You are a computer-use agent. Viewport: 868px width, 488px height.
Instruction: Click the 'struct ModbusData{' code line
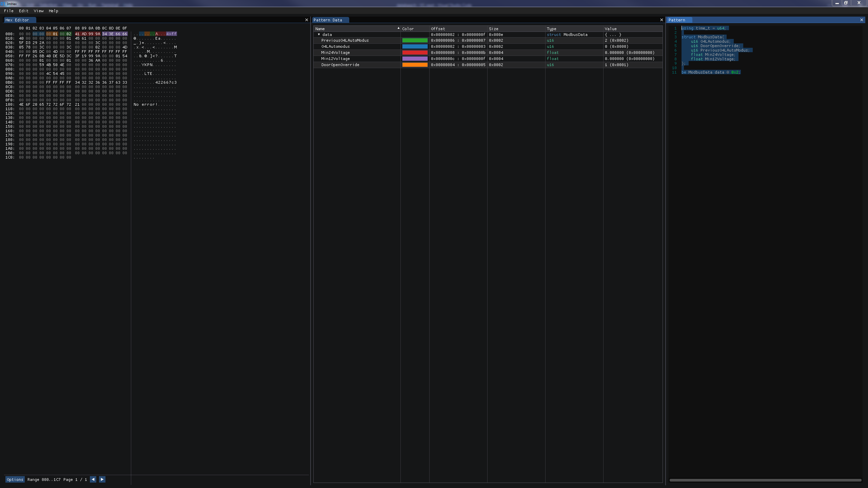pos(703,37)
